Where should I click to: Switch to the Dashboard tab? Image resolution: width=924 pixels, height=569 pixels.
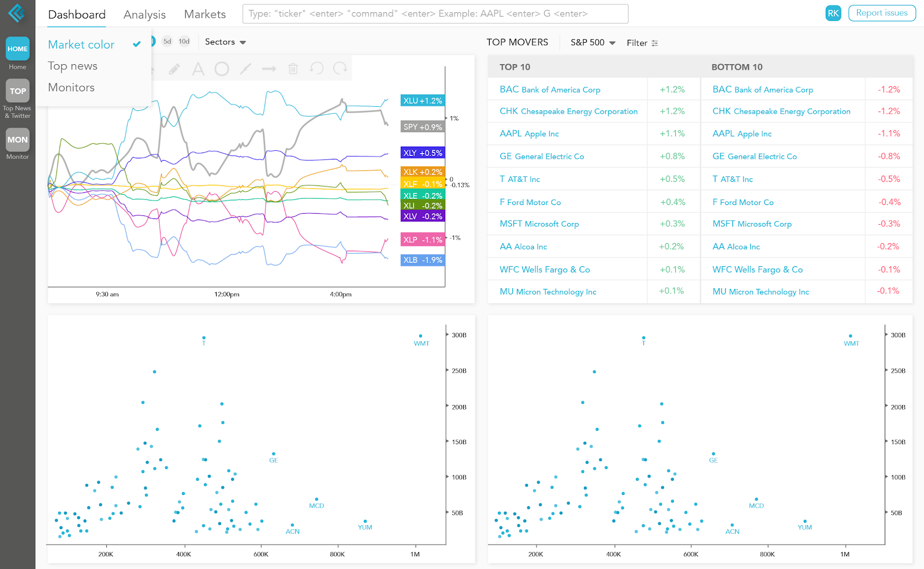[77, 14]
